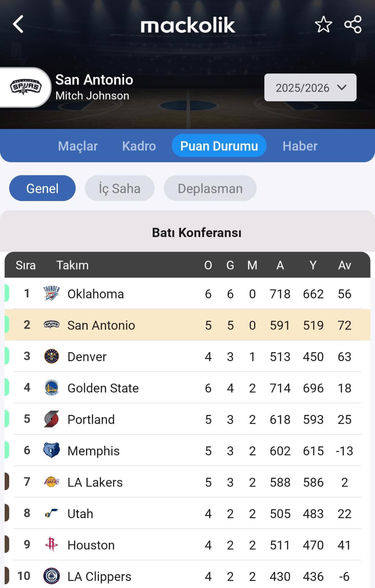This screenshot has width=375, height=588.
Task: Tap the Portland Trail Blazers logo
Action: 51,419
